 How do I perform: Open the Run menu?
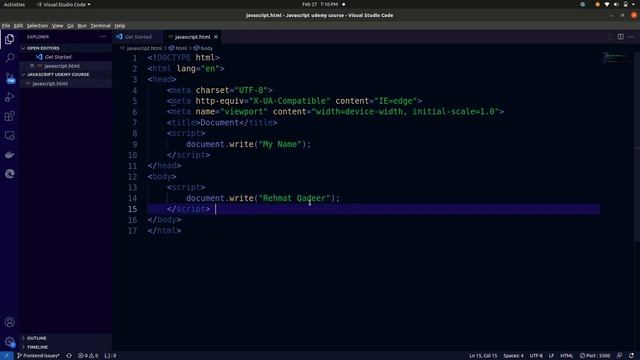point(82,26)
